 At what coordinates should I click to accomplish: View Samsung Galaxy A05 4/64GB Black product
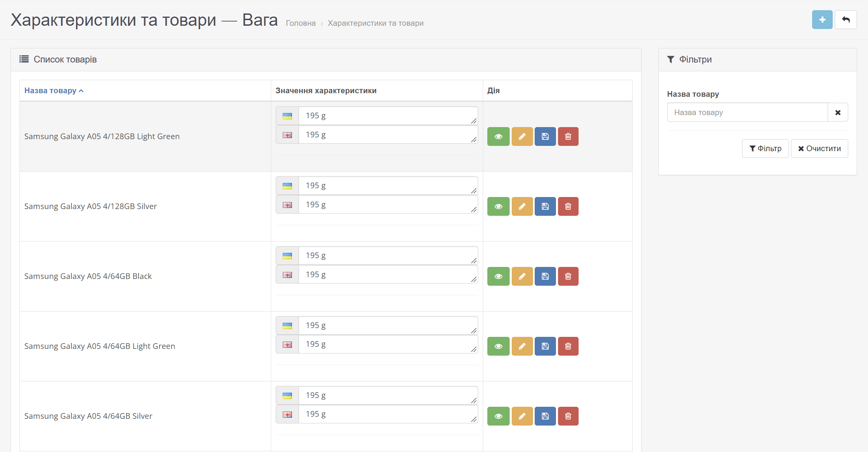pos(498,276)
